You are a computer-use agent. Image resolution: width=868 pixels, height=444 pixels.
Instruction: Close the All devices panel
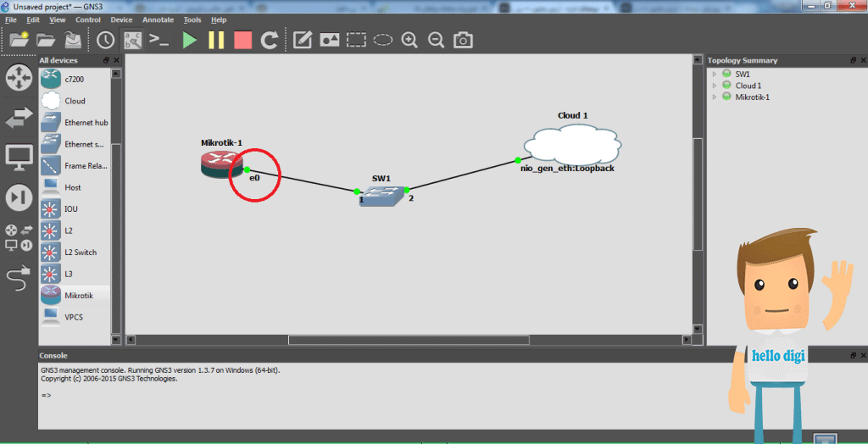116,60
